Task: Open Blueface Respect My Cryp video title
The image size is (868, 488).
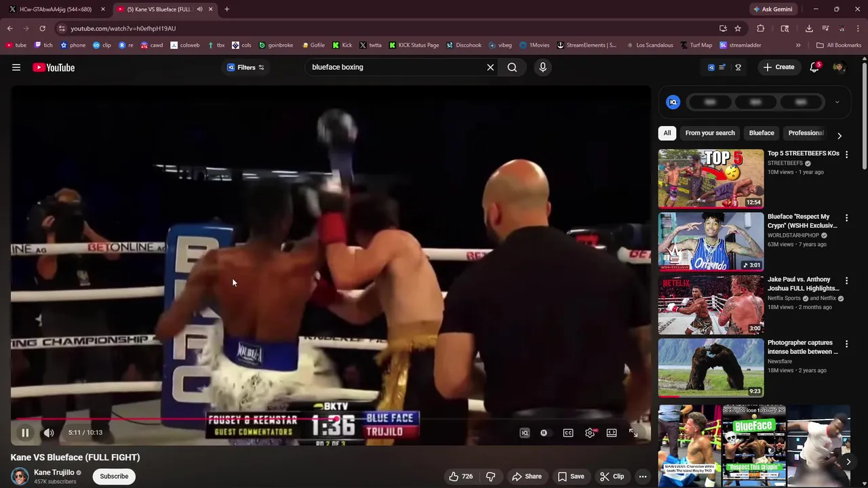Action: (802, 221)
